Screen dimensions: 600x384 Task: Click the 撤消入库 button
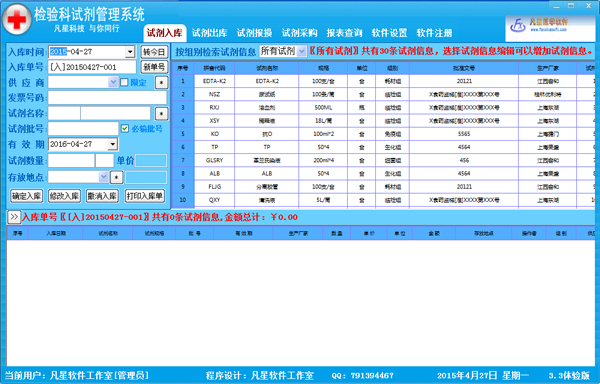(102, 196)
